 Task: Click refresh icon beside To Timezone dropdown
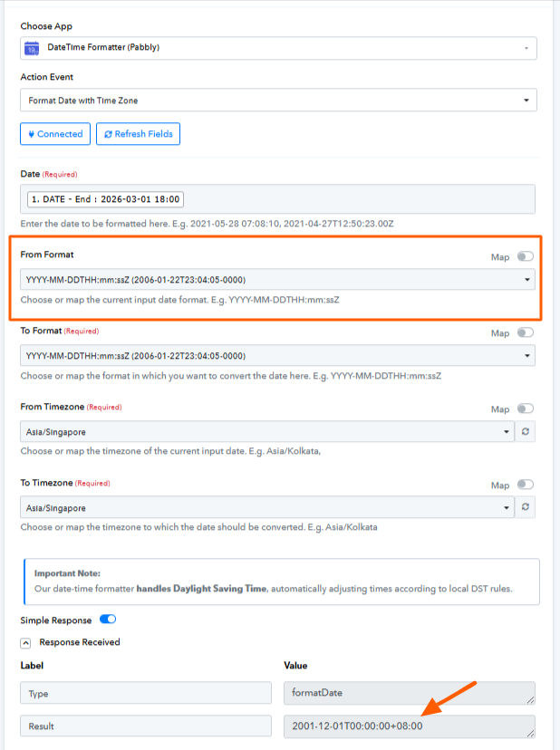[526, 508]
